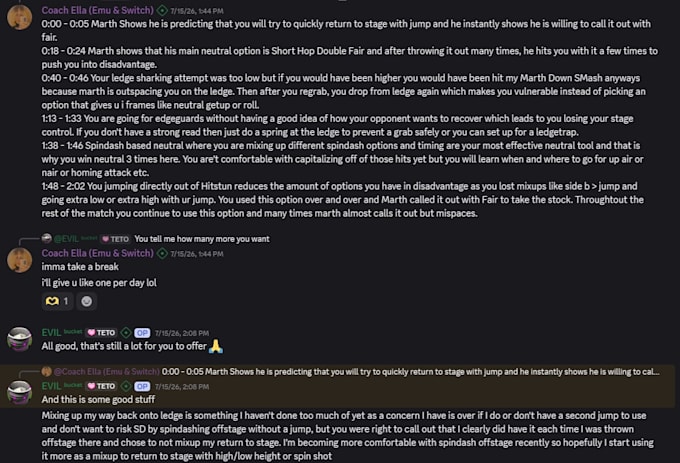Screen dimensions: 680x463
Task: Click the green diamond role icon beside EVIL's TETO tag
Action: pyautogui.click(x=126, y=333)
